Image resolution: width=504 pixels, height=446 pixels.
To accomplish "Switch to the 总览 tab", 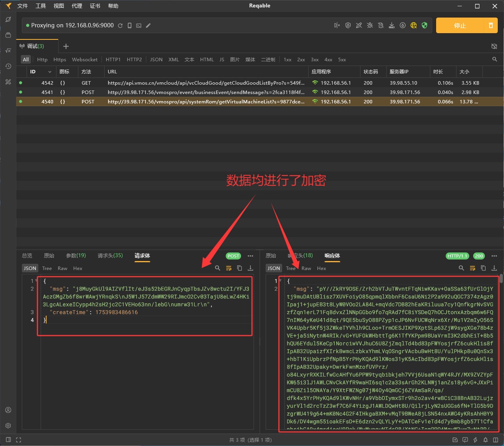I will coord(27,256).
